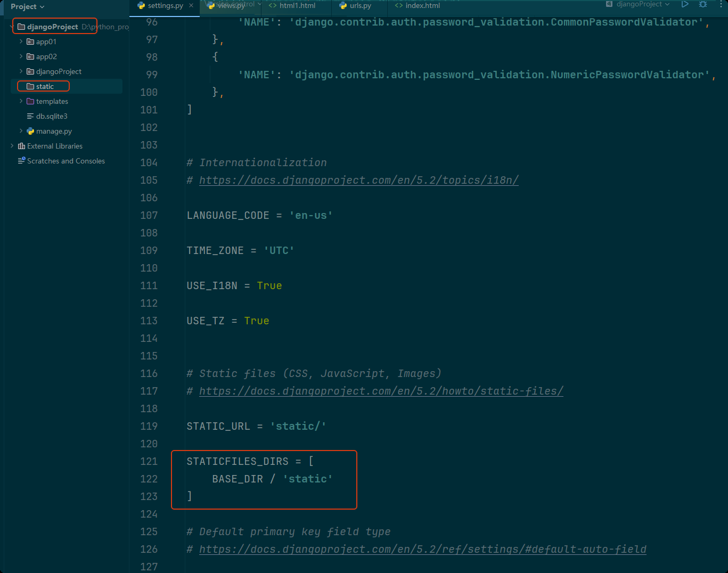This screenshot has width=728, height=573.
Task: Click the Python icon beside manage.py
Action: (x=30, y=131)
